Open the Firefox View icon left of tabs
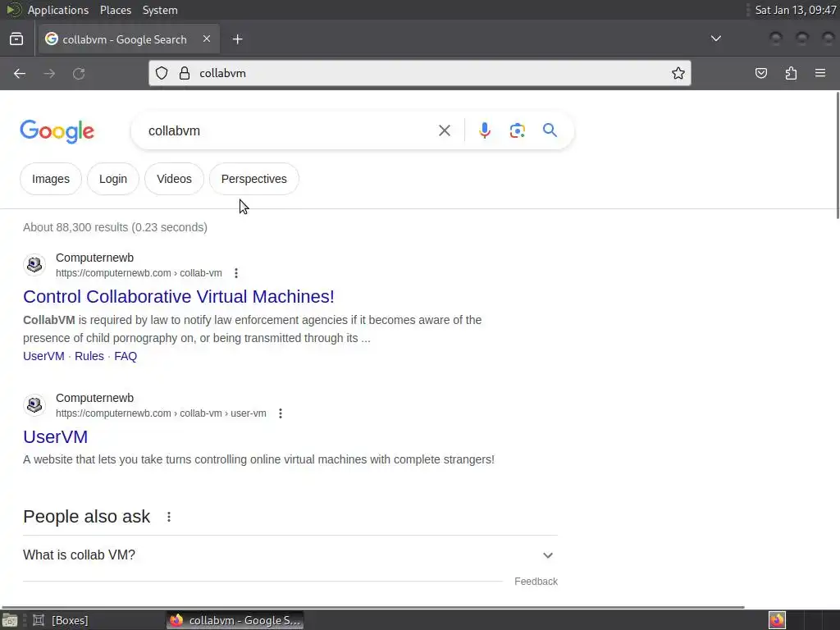840x630 pixels. tap(16, 39)
